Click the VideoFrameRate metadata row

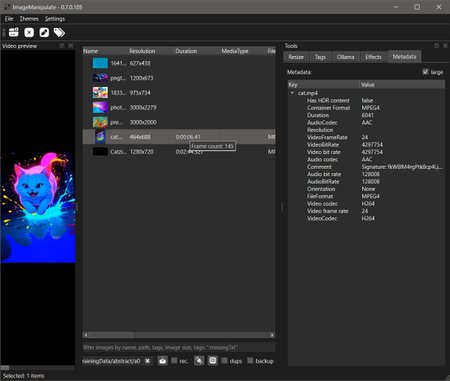366,137
